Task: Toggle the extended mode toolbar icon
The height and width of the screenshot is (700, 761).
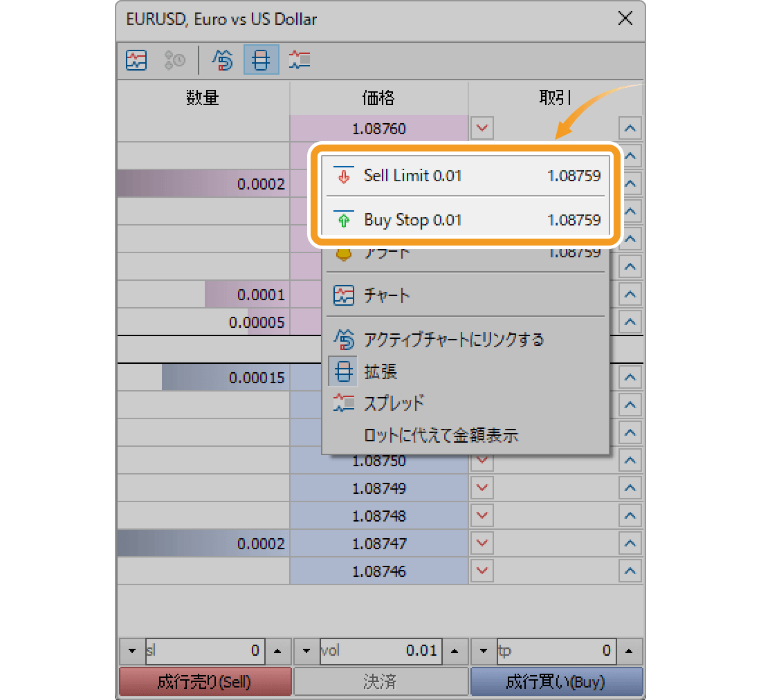Action: pos(261,59)
